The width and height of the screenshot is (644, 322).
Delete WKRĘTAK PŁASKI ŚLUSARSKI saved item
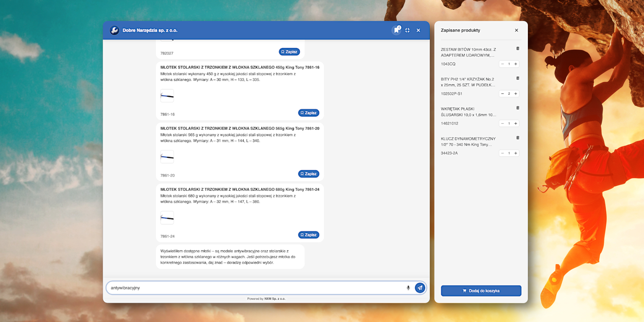click(x=517, y=108)
